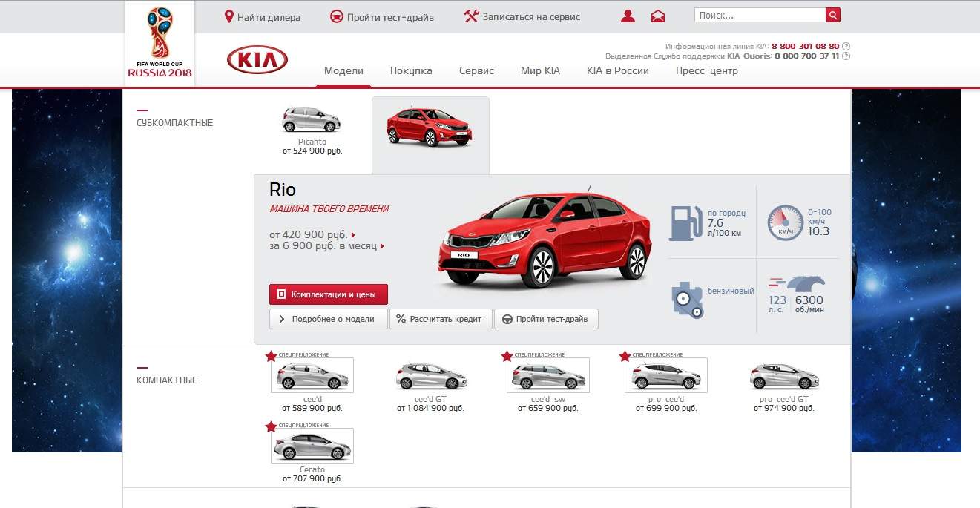Click Пройти тест-драйв link in top bar

(390, 17)
